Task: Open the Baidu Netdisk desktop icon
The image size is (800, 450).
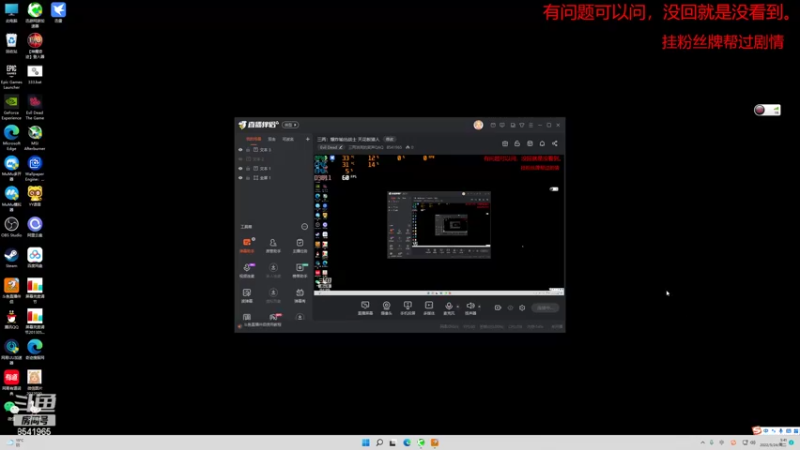Action: click(x=35, y=258)
